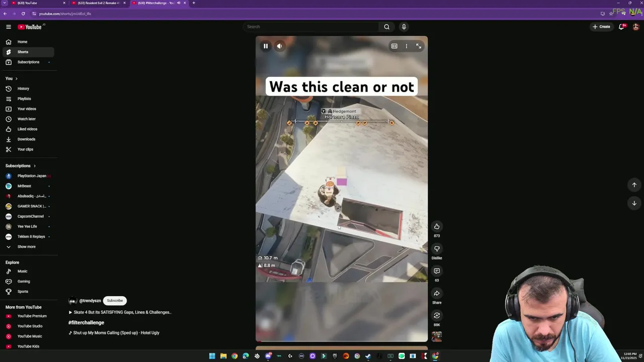Open the account avatar menu
644x362 pixels.
point(636,27)
